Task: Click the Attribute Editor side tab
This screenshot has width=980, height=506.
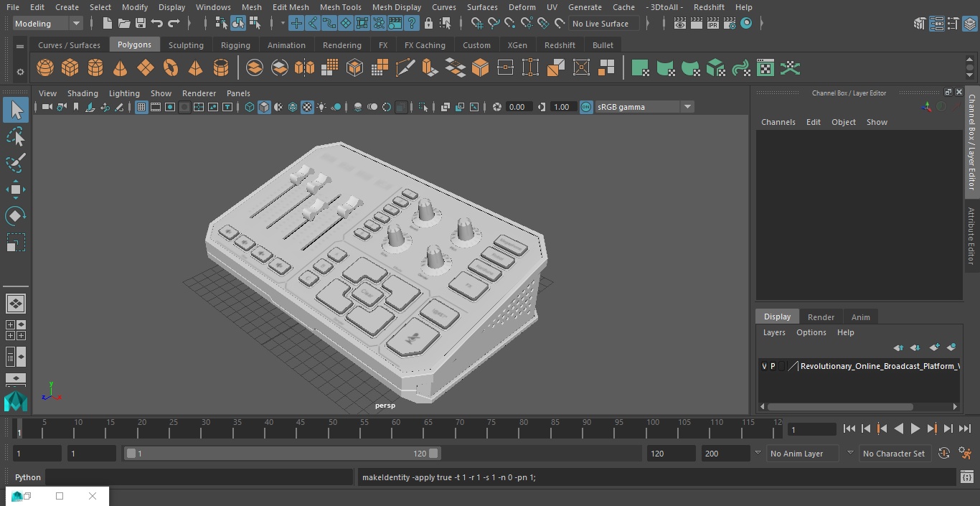Action: coord(972,236)
